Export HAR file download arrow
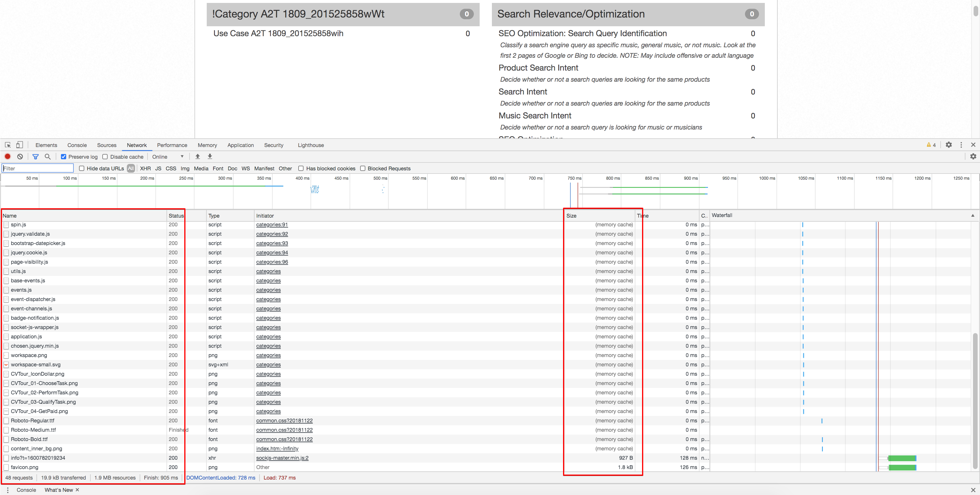Image resolution: width=980 pixels, height=495 pixels. (210, 156)
